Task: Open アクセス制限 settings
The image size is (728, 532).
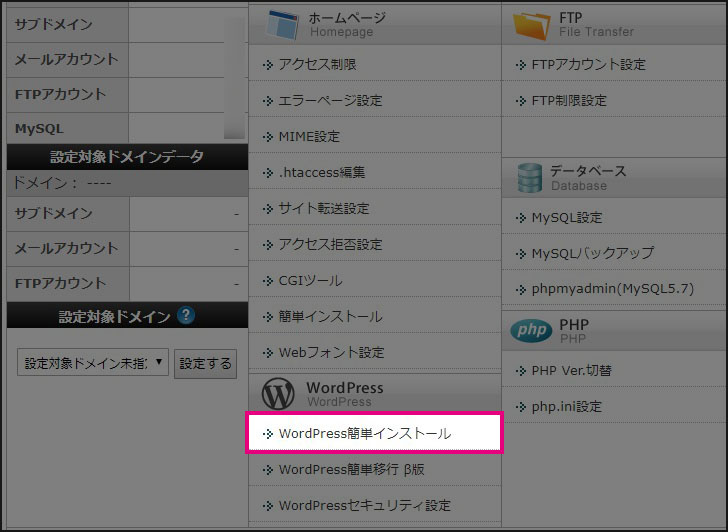Action: pos(318,64)
